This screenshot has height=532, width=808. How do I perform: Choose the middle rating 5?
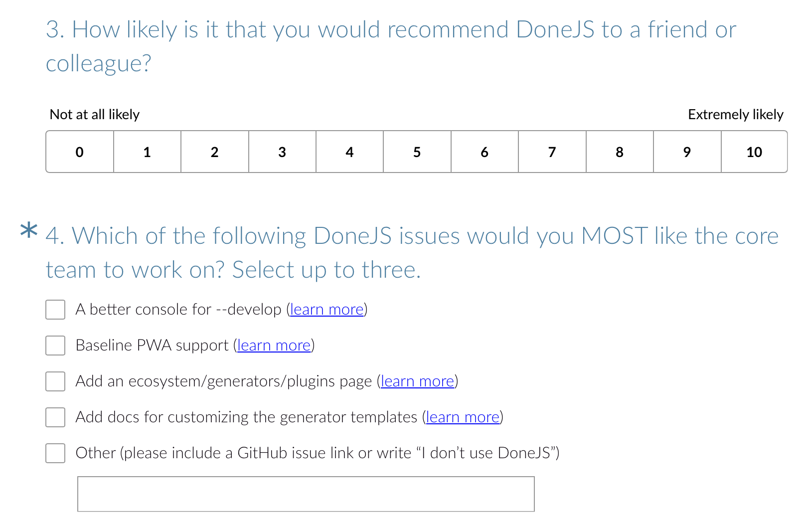417,152
